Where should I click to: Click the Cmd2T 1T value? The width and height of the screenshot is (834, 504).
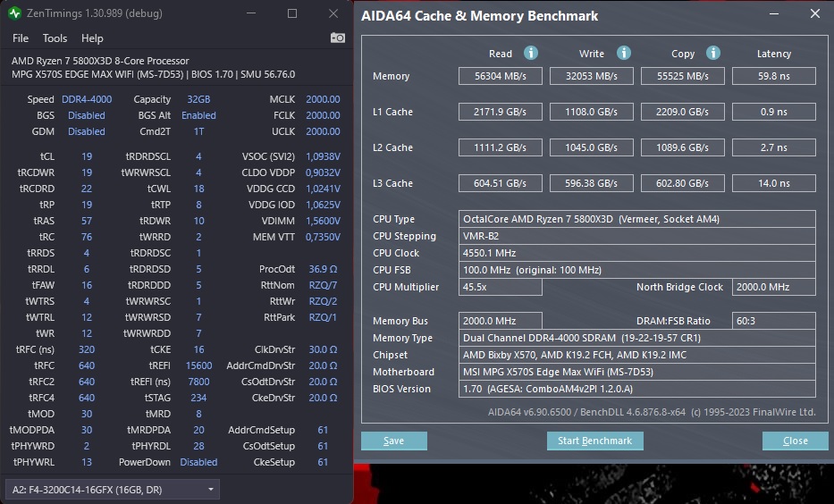(x=198, y=131)
